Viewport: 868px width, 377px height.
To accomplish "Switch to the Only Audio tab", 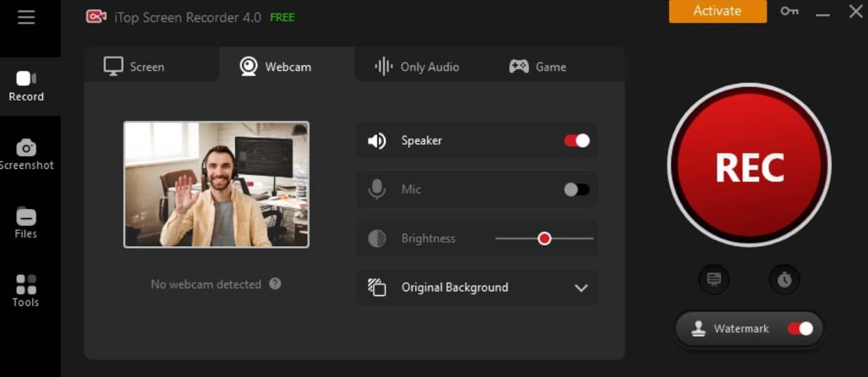I will 416,67.
